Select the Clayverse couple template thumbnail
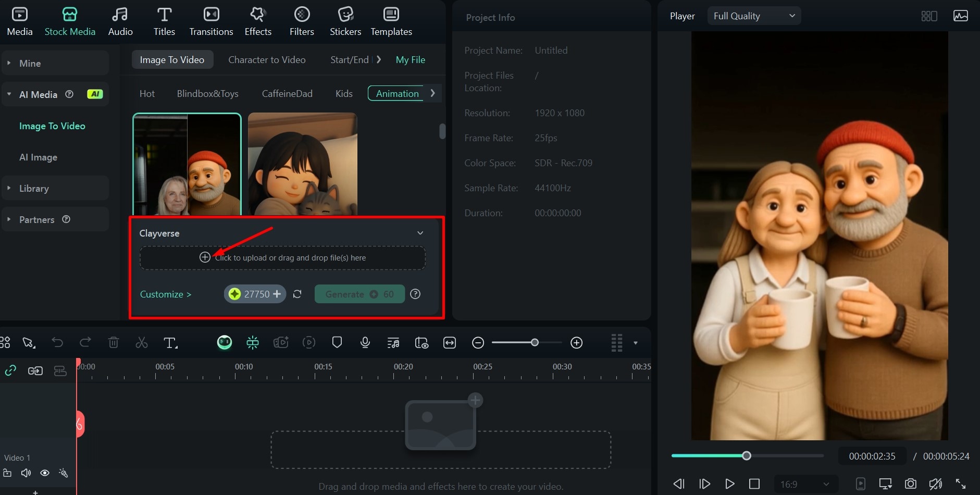 pyautogui.click(x=187, y=164)
